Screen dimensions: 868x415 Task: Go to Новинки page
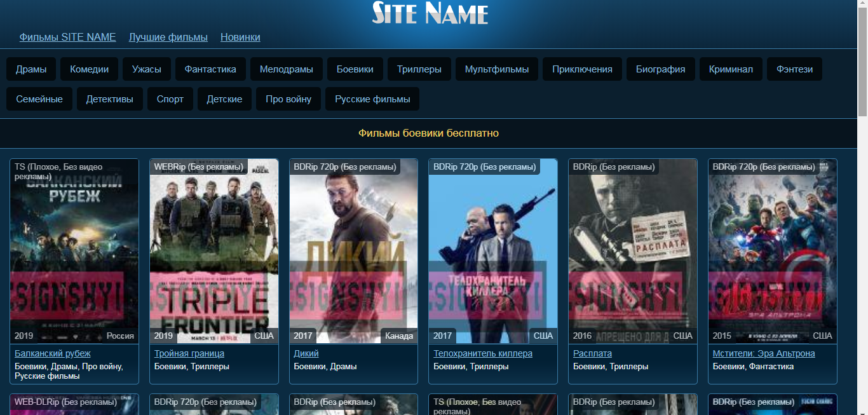240,37
